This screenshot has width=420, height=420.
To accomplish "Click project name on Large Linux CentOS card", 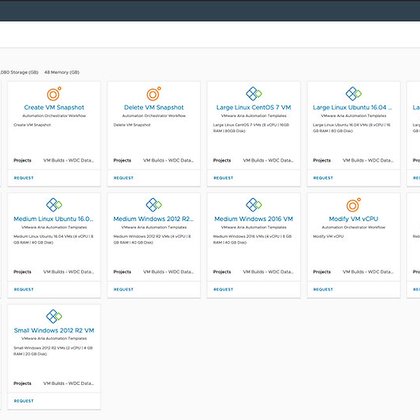I will [268, 160].
